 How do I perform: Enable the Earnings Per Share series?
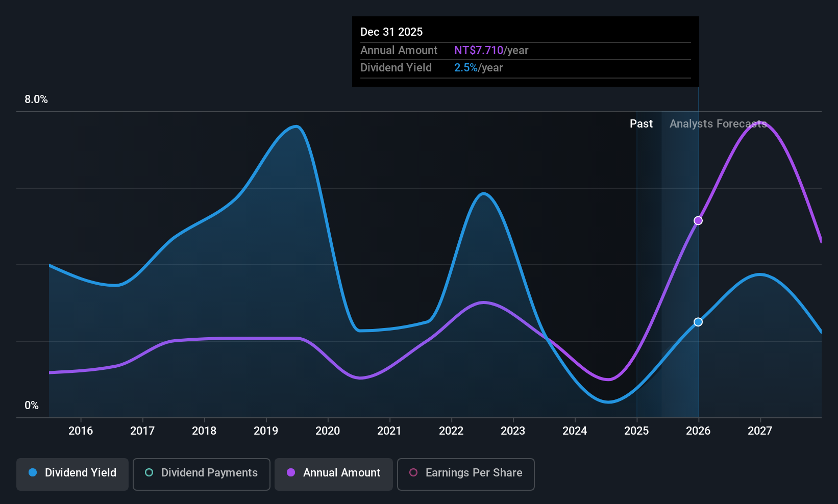tap(466, 474)
